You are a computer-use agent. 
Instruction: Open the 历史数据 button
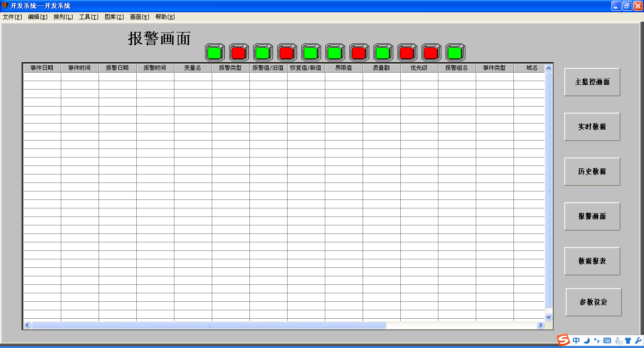point(592,172)
